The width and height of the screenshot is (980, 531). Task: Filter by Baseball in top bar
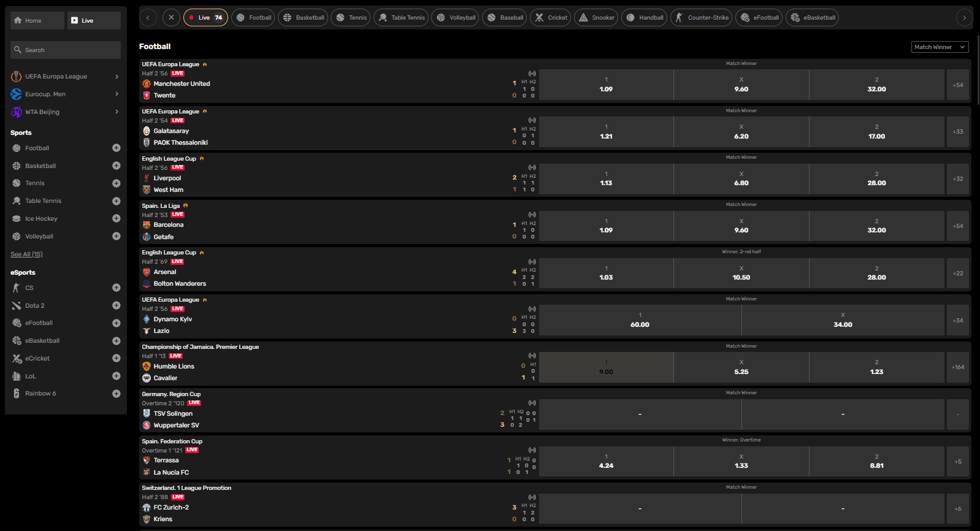point(505,18)
